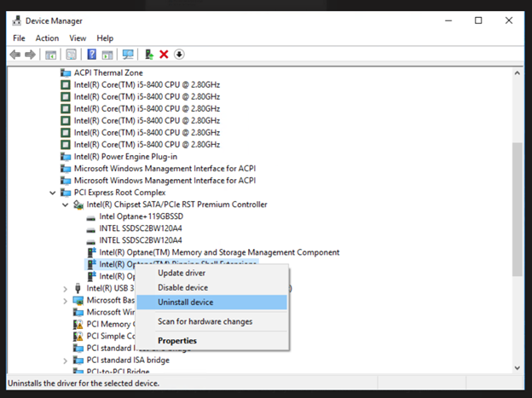Screen dimensions: 532x398
Task: Select the ACPI Thermal Zone device
Action: tap(107, 73)
